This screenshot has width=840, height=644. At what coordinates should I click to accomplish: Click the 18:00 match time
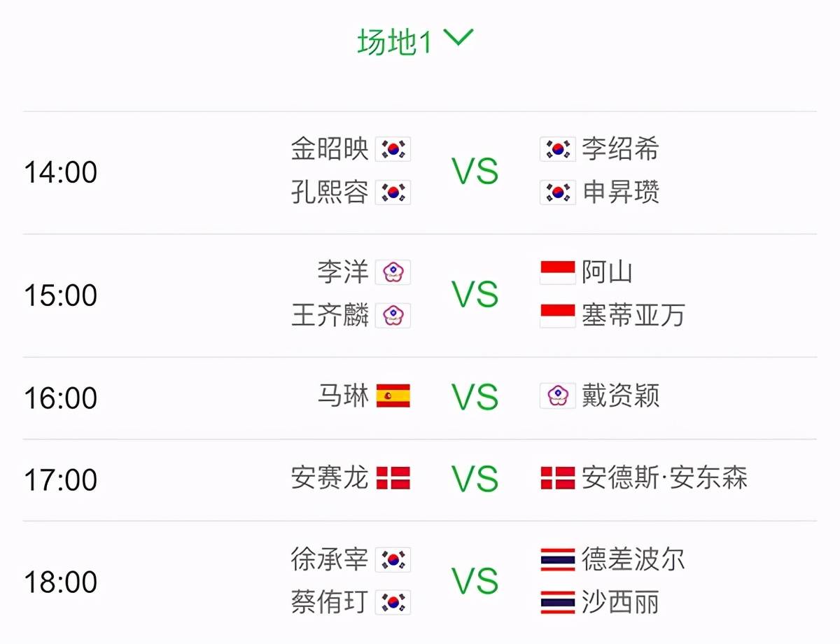[61, 582]
